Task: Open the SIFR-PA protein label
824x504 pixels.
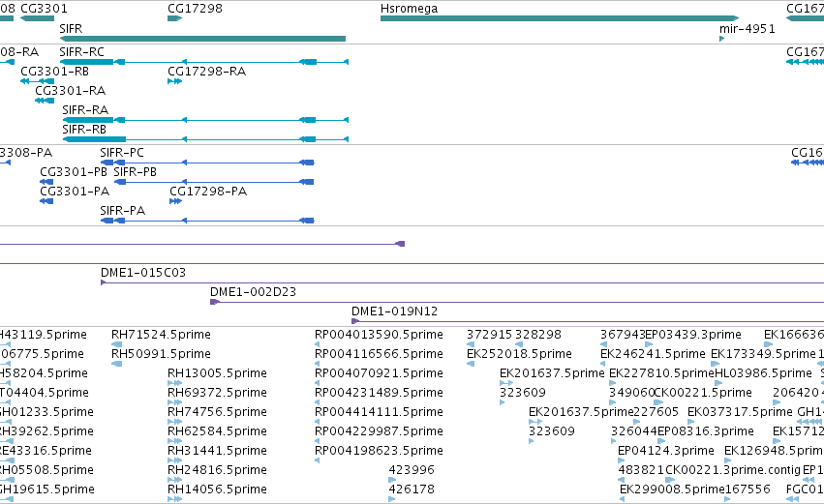Action: pyautogui.click(x=122, y=211)
